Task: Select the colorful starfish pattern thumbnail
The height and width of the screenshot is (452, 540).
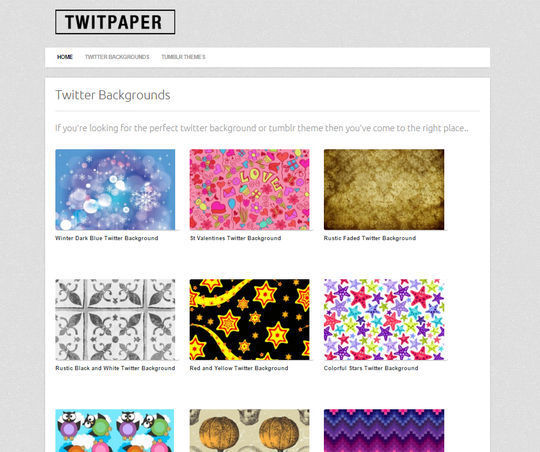Action: [x=384, y=319]
